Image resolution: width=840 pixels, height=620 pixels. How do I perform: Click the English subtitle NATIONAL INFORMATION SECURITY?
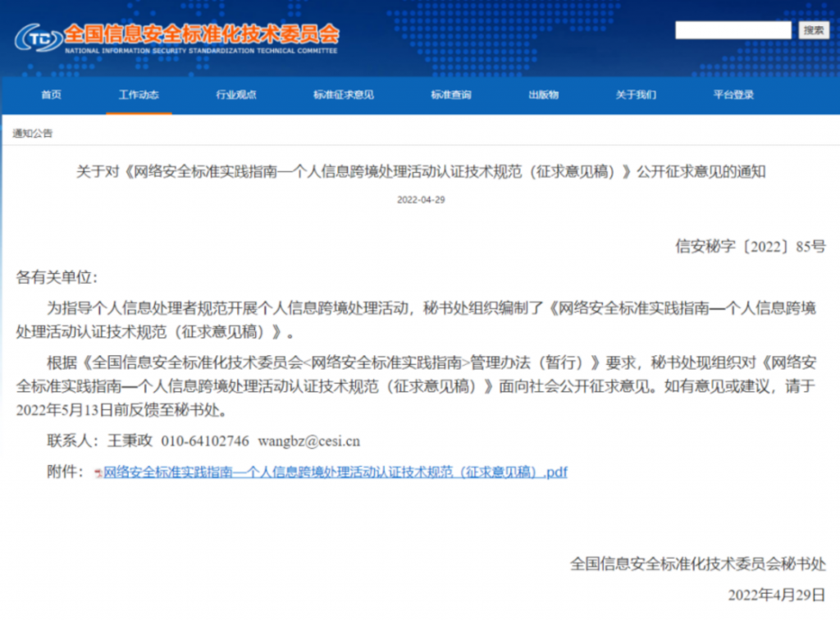pyautogui.click(x=201, y=51)
